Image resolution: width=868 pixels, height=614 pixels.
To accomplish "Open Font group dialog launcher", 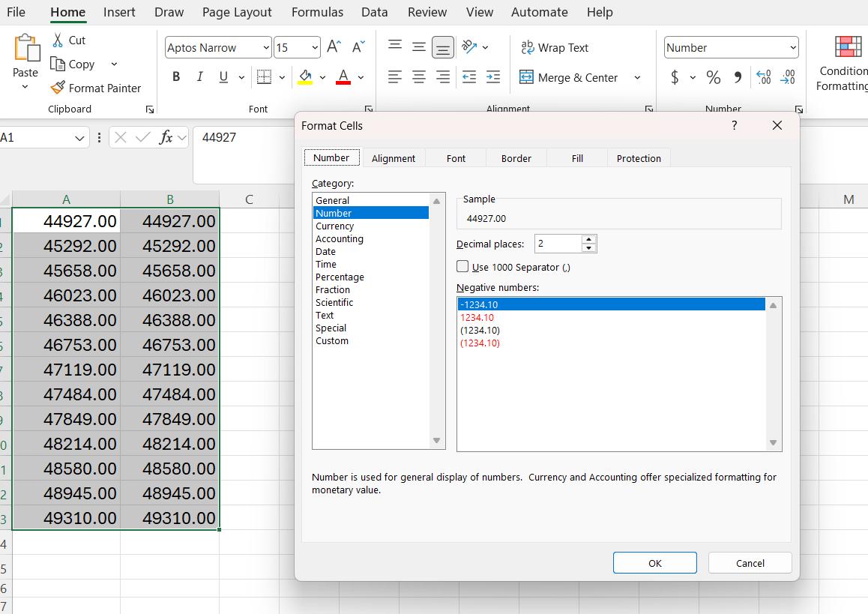I will [x=369, y=109].
